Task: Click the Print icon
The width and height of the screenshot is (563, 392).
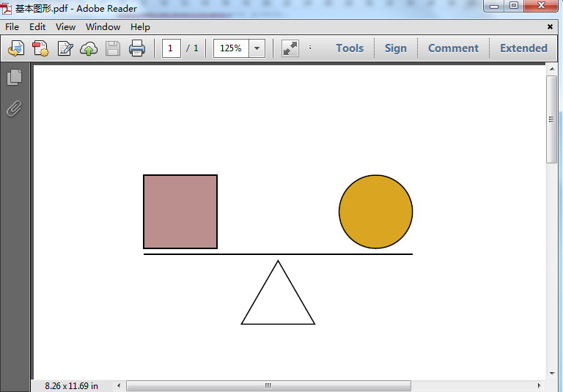Action: click(x=137, y=48)
